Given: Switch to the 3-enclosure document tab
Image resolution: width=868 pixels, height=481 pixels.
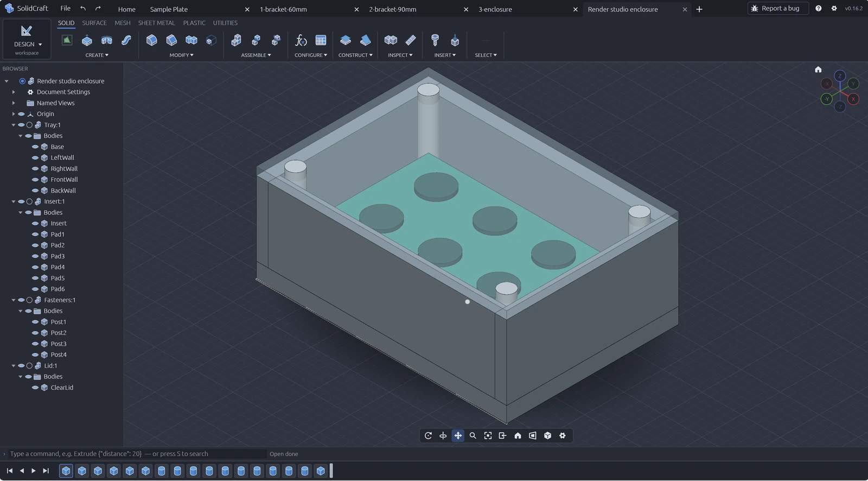Looking at the screenshot, I should pos(495,9).
